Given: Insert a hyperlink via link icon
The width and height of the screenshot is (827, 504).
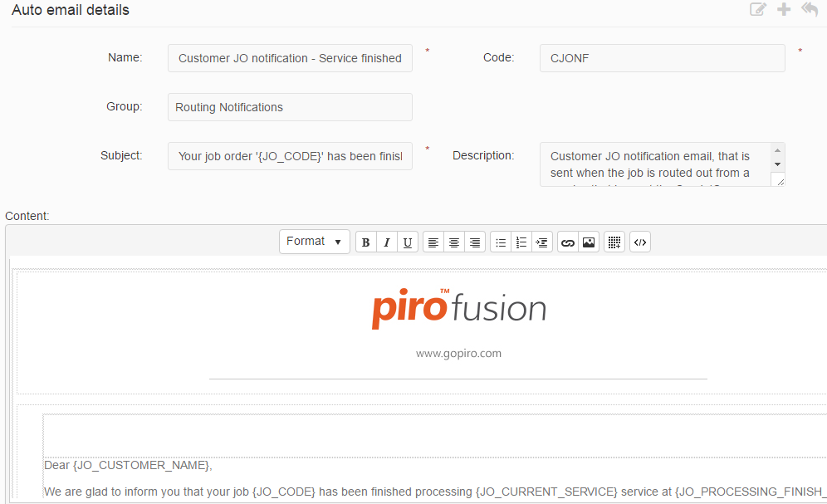Looking at the screenshot, I should 568,242.
